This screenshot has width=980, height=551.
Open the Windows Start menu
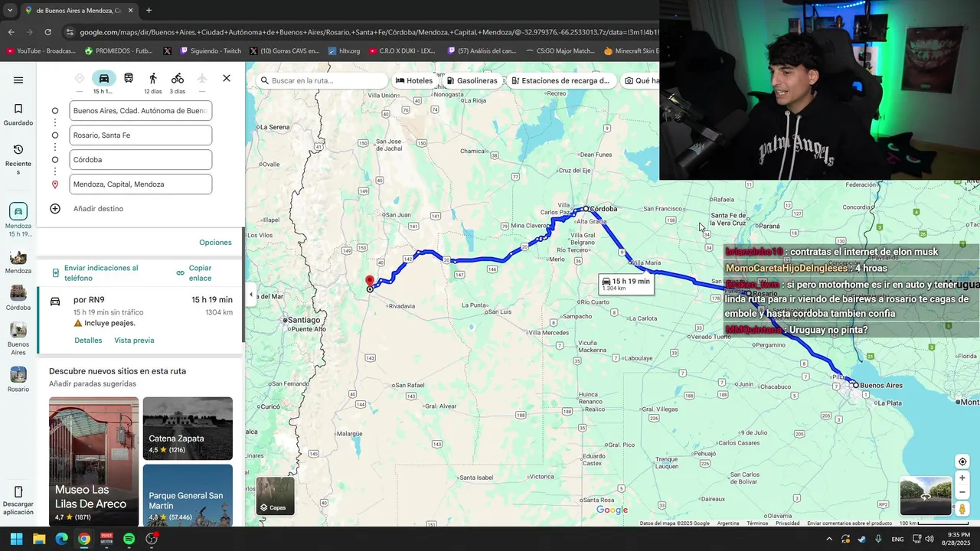point(16,539)
